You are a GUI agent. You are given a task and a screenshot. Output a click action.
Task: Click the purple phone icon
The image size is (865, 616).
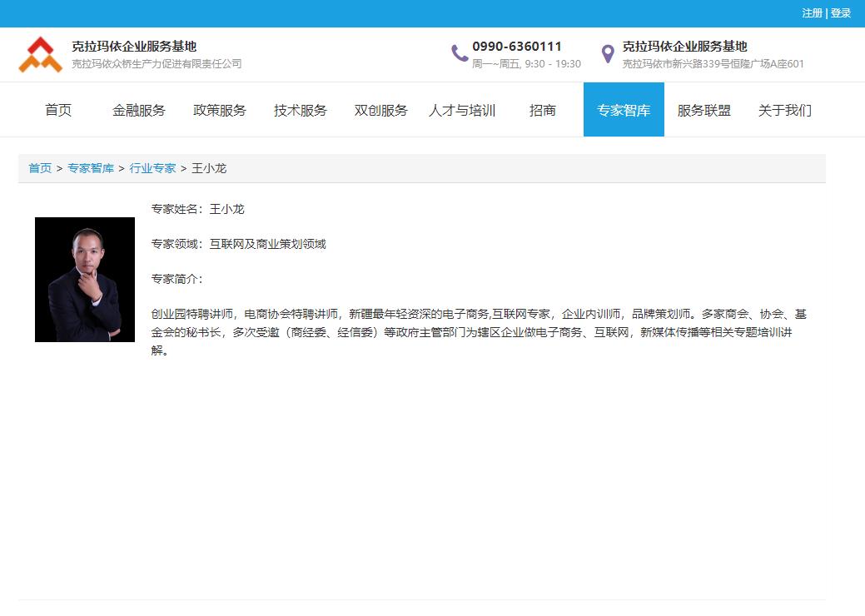(x=460, y=54)
